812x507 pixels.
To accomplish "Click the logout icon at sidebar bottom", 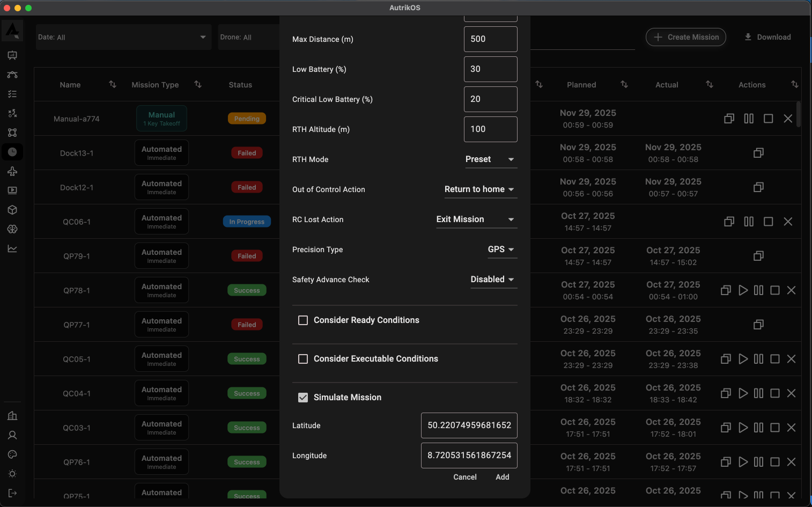I will tap(12, 493).
